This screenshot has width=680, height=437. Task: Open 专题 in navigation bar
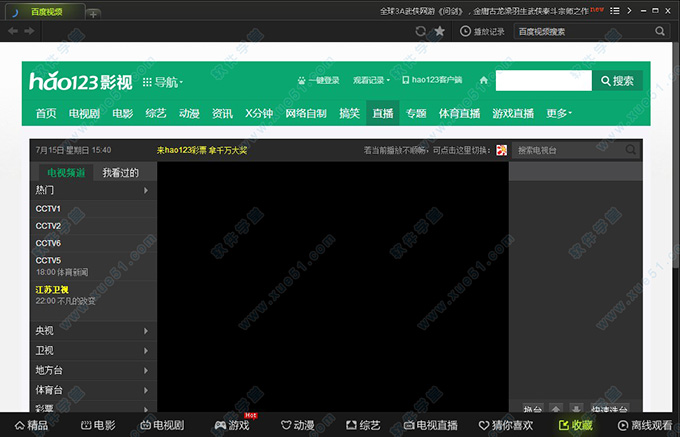[416, 114]
